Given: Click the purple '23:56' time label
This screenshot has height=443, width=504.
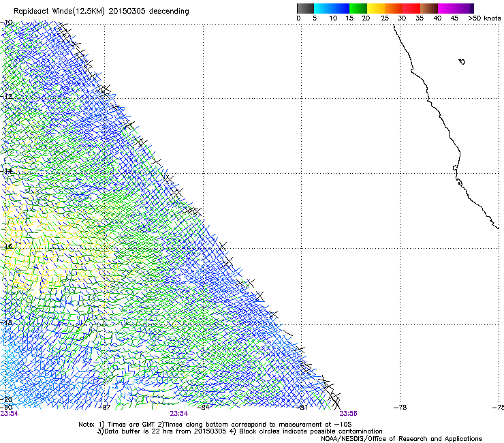Looking at the screenshot, I should (x=349, y=414).
